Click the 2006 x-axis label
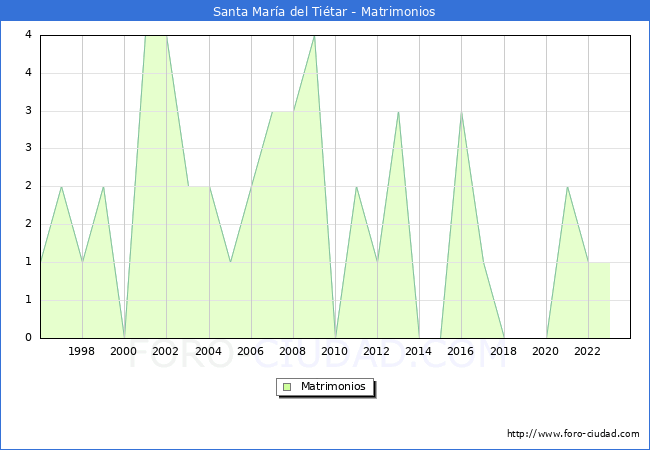This screenshot has height=450, width=650. [x=250, y=351]
